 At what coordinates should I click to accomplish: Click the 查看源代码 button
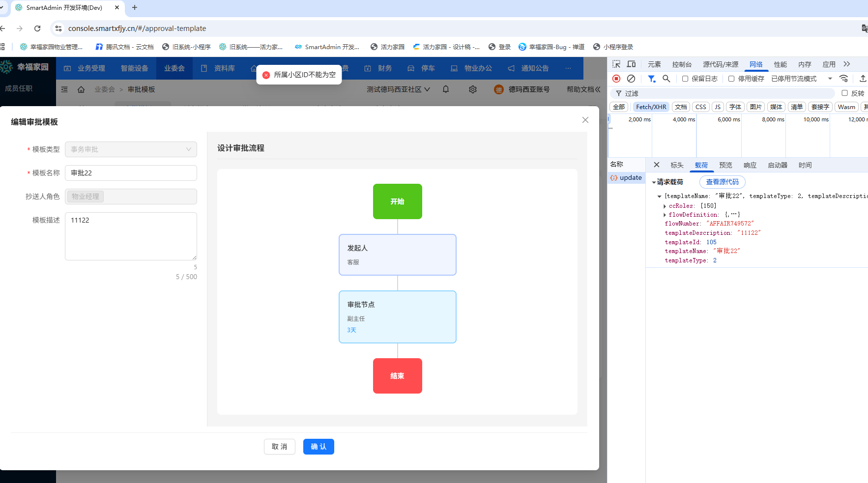(x=722, y=182)
